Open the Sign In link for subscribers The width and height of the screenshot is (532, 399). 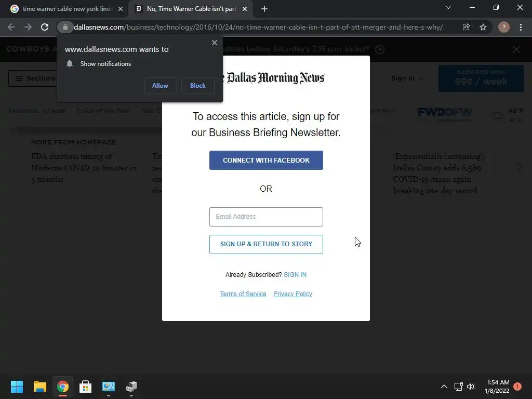[x=295, y=275]
